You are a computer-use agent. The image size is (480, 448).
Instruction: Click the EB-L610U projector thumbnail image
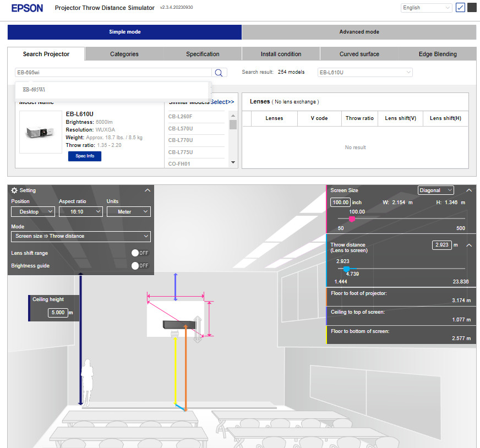click(x=41, y=132)
